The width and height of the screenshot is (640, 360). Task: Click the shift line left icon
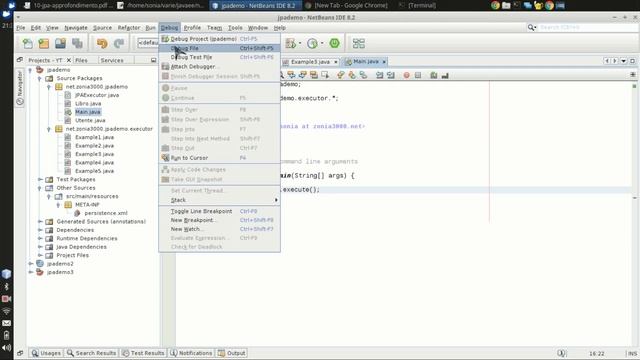(380, 75)
